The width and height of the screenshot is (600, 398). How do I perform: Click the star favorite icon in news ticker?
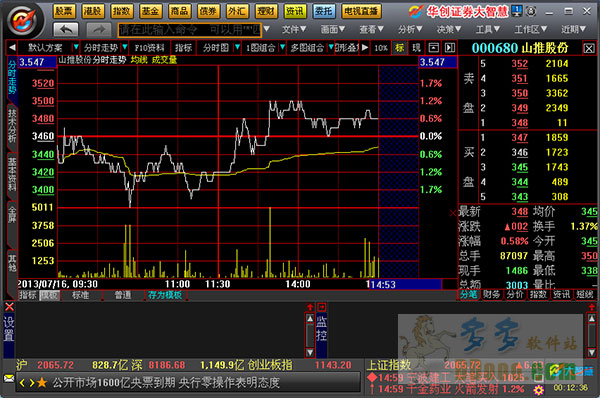[42, 382]
